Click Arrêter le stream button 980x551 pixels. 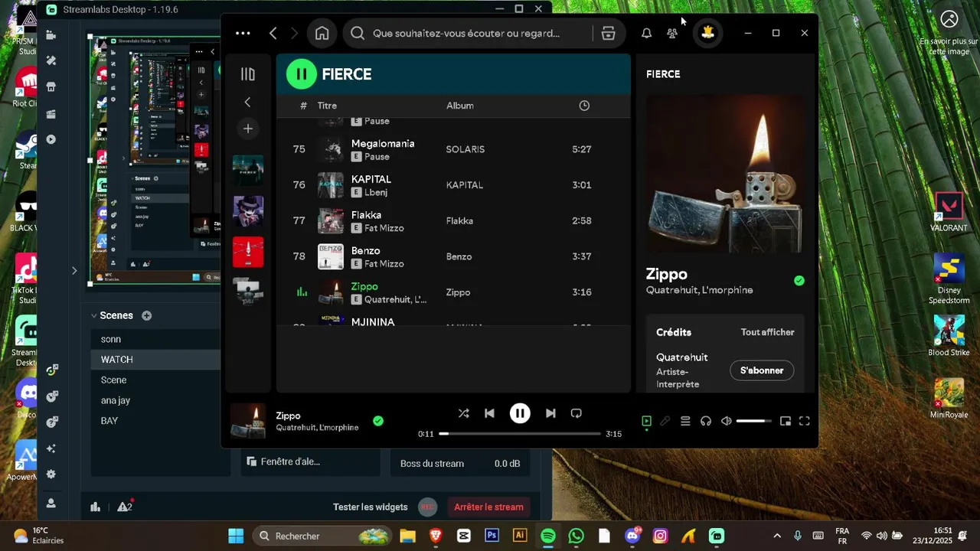[488, 507]
